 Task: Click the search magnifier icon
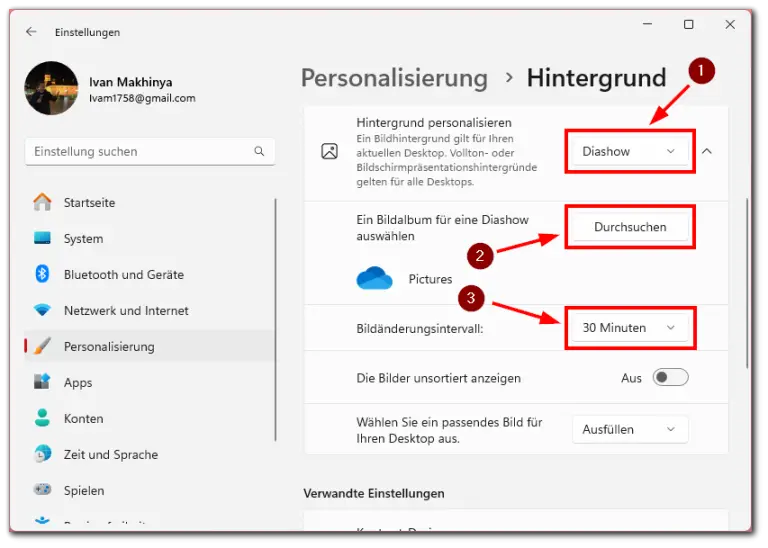point(259,152)
